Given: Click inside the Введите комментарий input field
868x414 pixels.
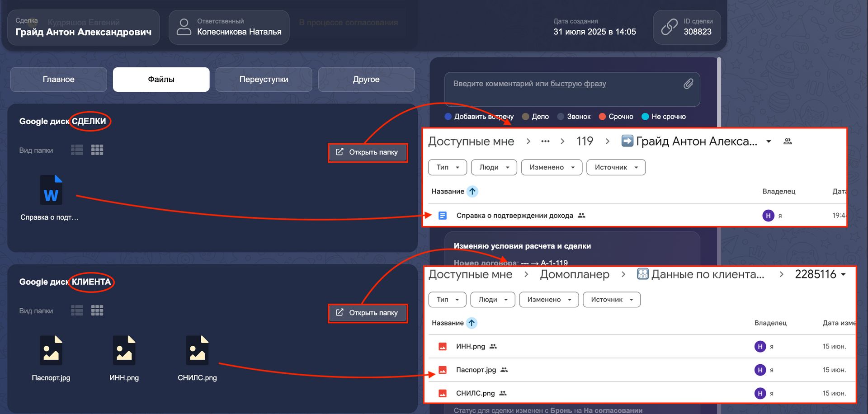Looking at the screenshot, I should 572,89.
